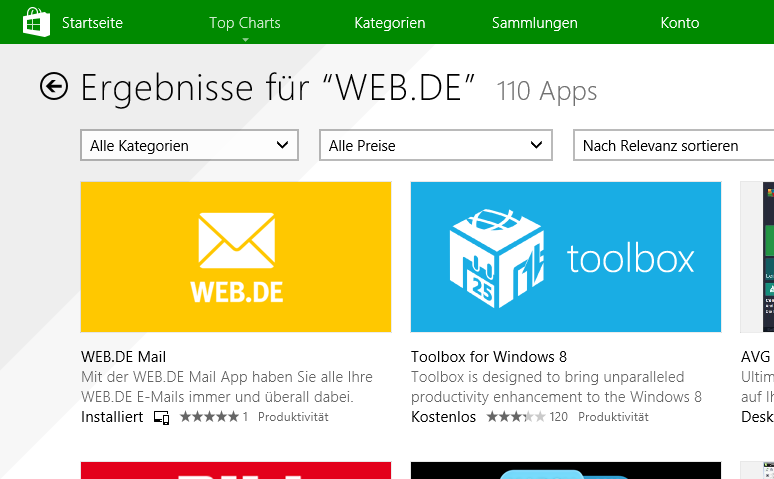
Task: Click the partially visible AVG app thumbnail
Action: coord(757,257)
